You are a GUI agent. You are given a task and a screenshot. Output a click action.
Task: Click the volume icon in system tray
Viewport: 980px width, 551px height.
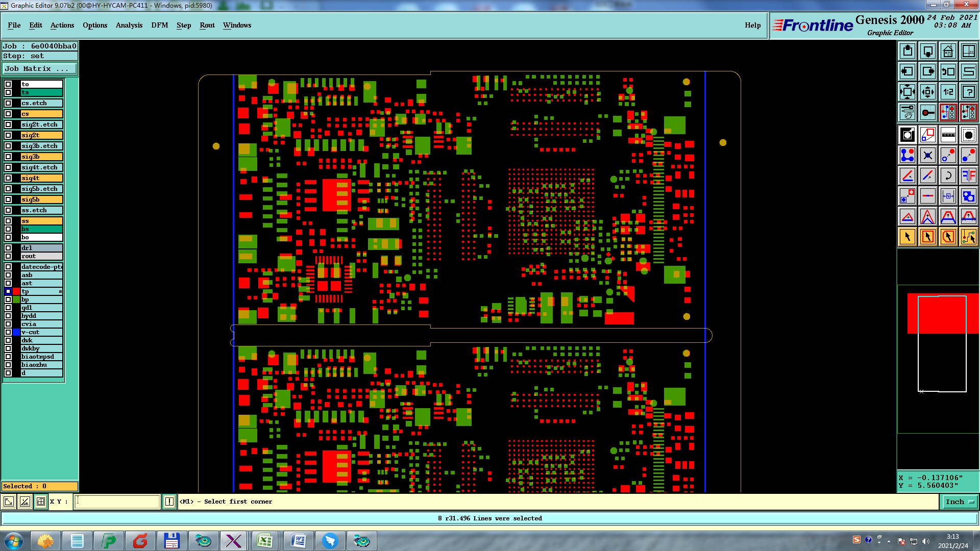tap(925, 541)
